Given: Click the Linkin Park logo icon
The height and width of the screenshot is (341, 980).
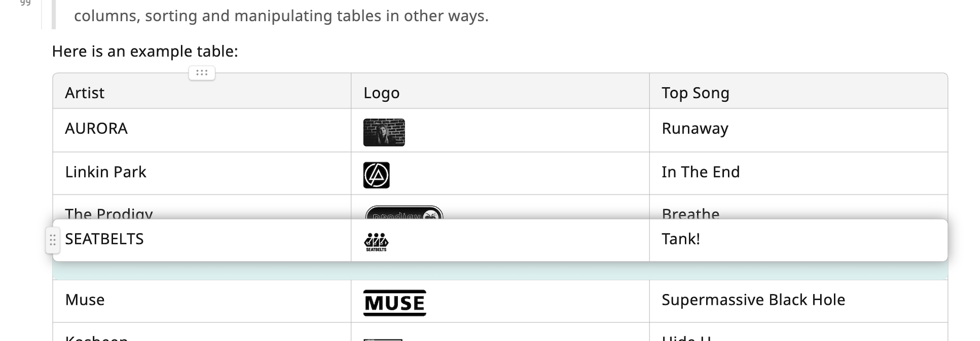Looking at the screenshot, I should [377, 175].
